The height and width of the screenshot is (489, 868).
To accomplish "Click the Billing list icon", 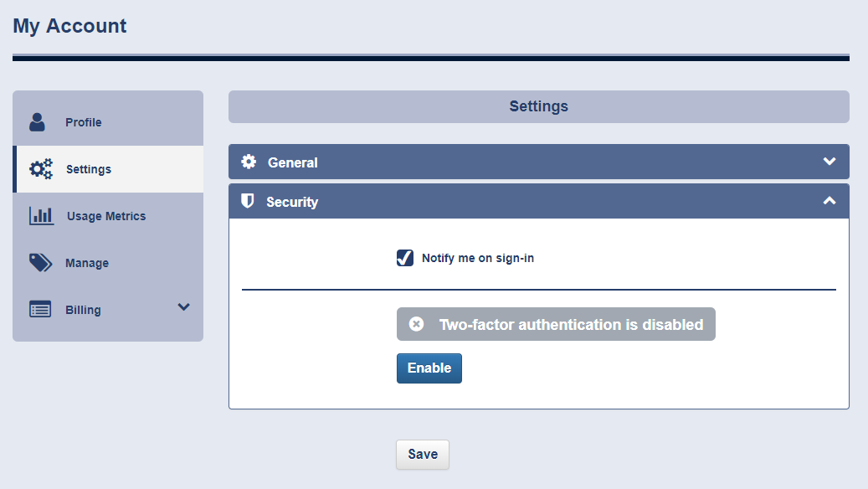I will [40, 309].
